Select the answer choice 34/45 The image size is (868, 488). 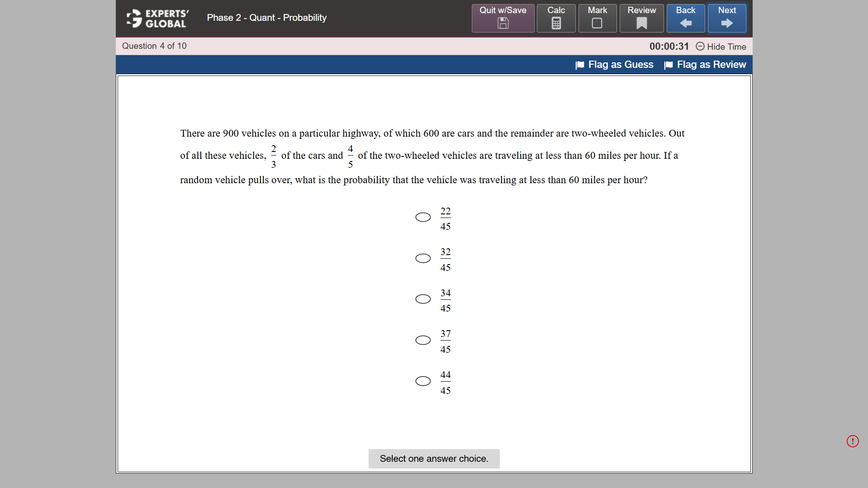click(422, 299)
